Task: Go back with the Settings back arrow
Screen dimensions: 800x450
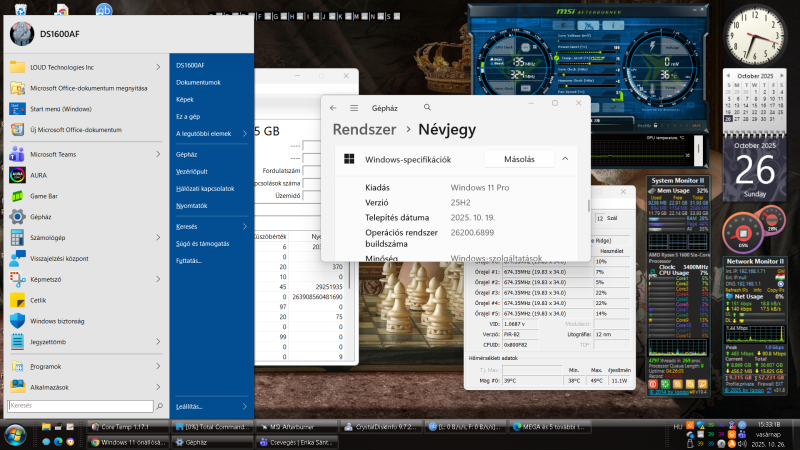Action: pos(333,108)
